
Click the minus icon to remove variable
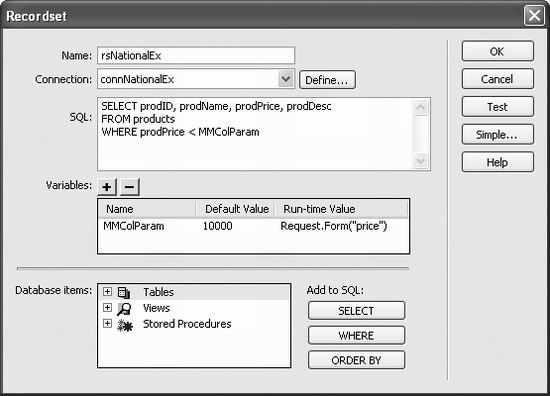(129, 187)
